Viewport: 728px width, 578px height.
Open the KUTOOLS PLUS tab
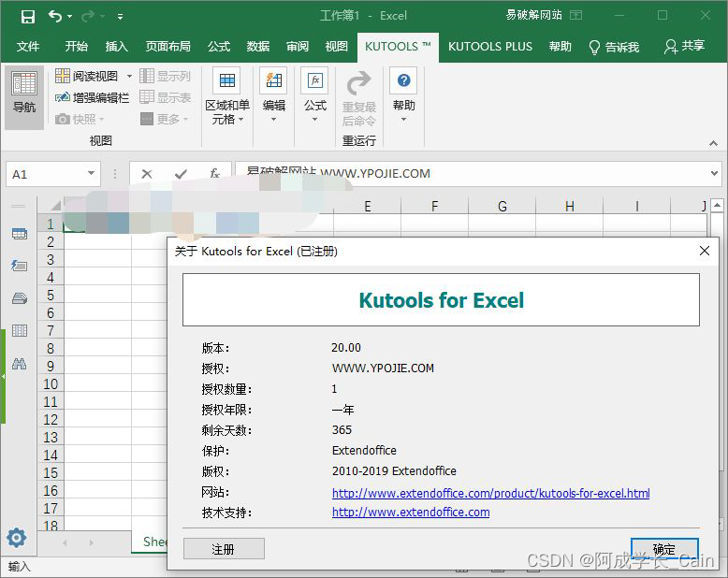[489, 47]
